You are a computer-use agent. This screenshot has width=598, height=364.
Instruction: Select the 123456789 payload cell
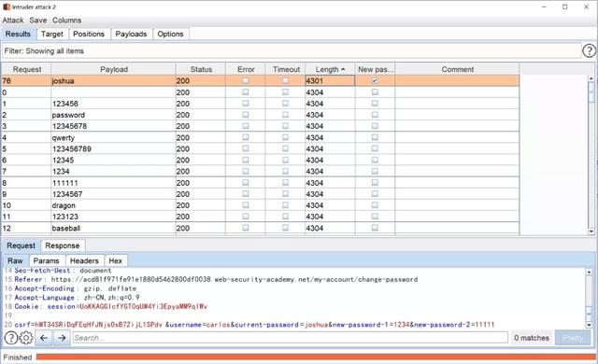coord(114,148)
